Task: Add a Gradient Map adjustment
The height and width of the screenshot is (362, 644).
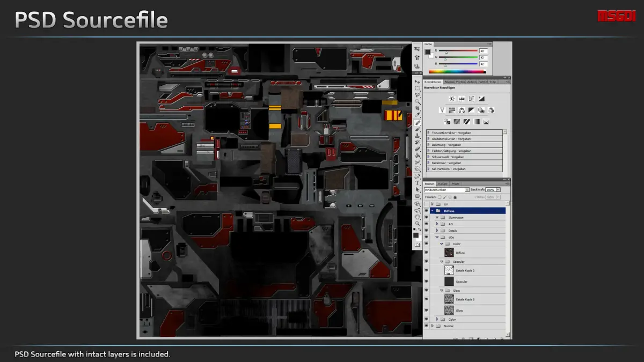Action: (x=476, y=122)
